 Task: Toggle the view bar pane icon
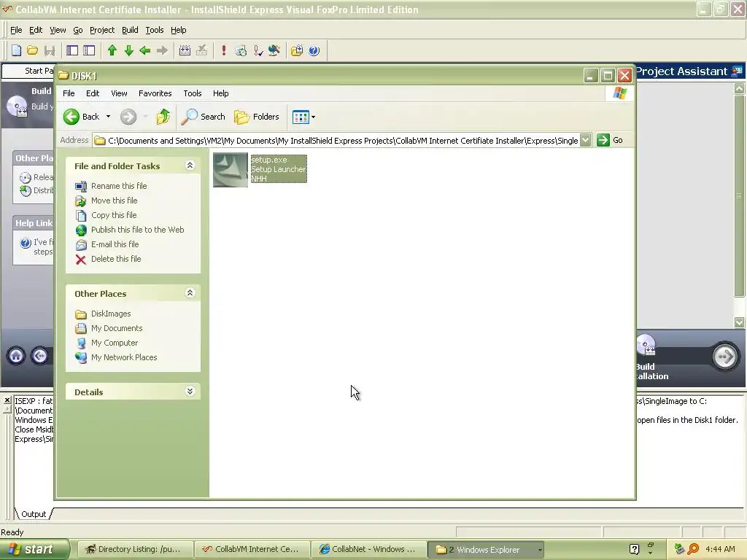coord(72,50)
